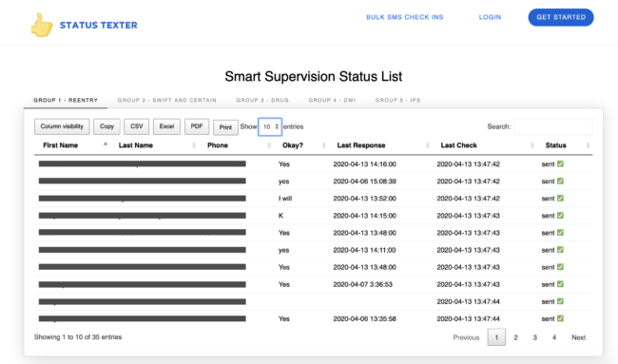
Task: Click the '2020-04-13 14:15:00' last response
Action: pyautogui.click(x=364, y=216)
